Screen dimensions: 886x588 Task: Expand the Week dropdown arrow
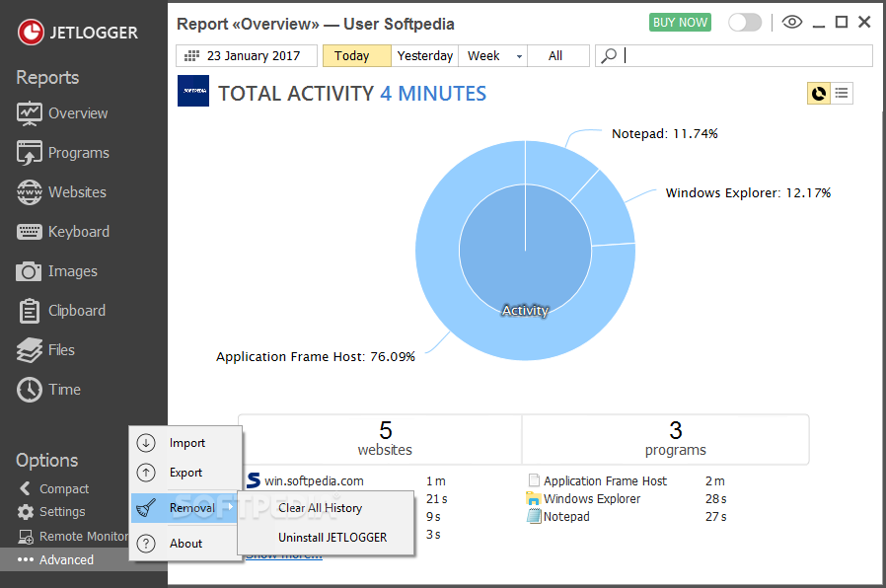coord(519,56)
